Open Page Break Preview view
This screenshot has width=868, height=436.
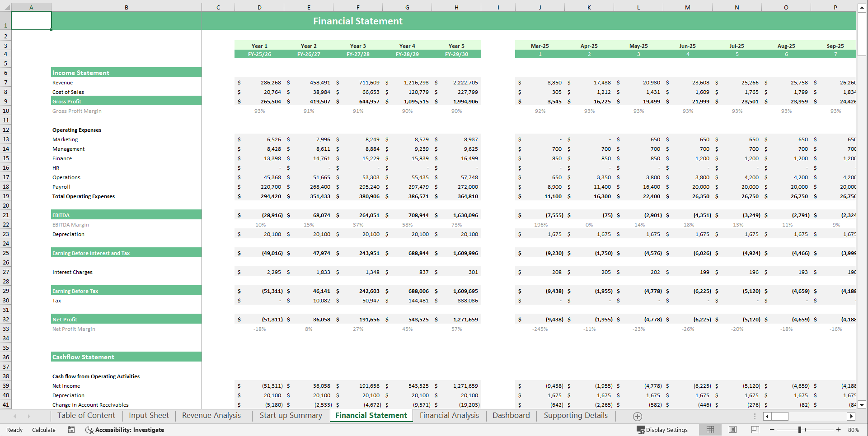tap(754, 430)
